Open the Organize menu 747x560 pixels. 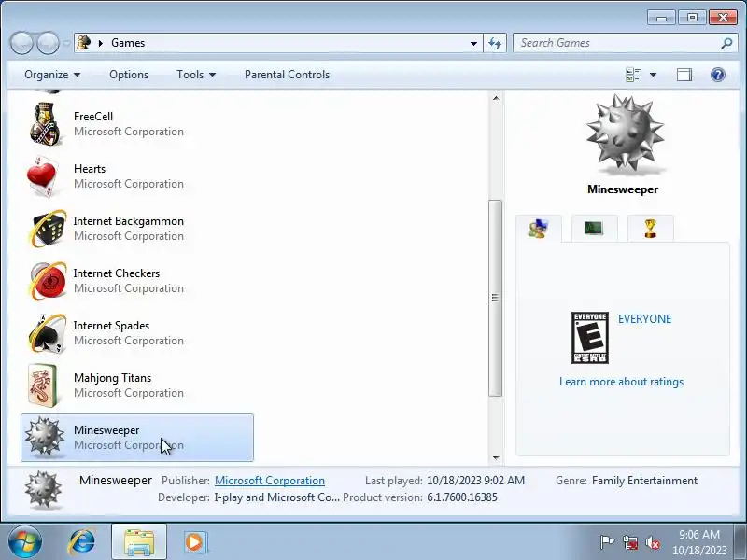tap(52, 75)
